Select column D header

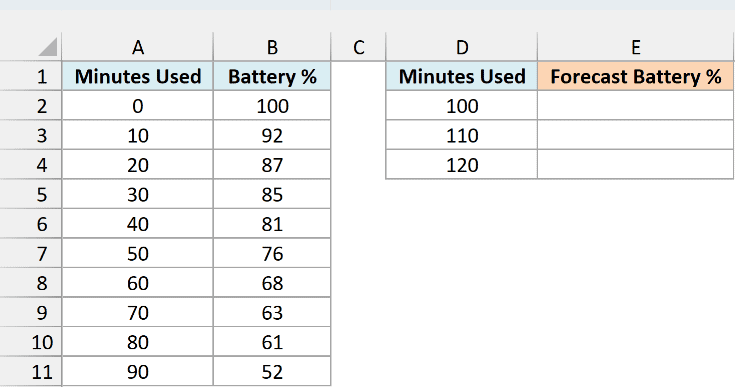[462, 47]
